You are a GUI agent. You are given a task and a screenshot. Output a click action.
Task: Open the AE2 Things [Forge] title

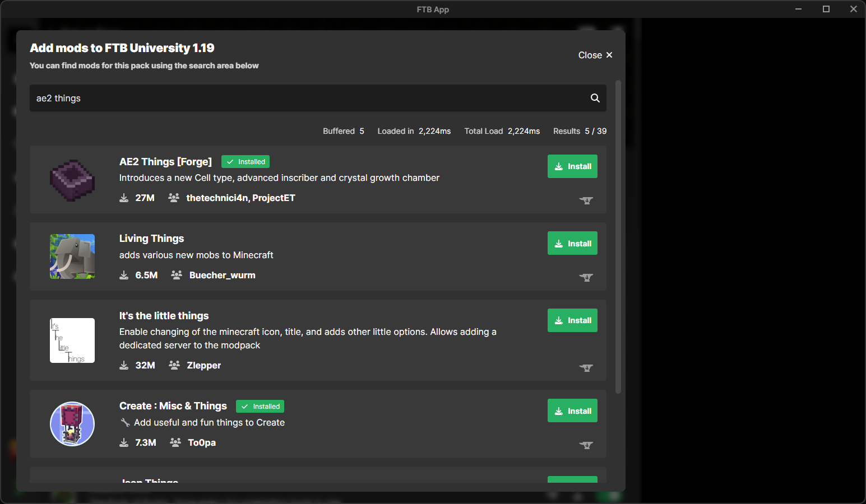[165, 162]
